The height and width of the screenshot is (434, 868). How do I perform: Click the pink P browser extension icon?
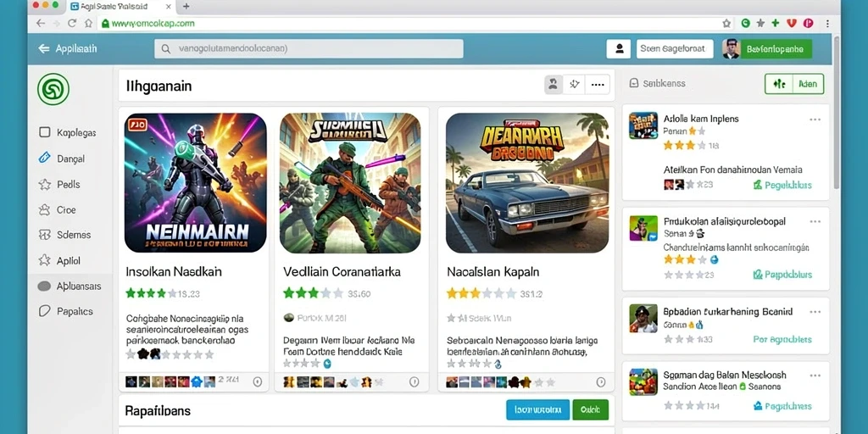click(x=808, y=23)
